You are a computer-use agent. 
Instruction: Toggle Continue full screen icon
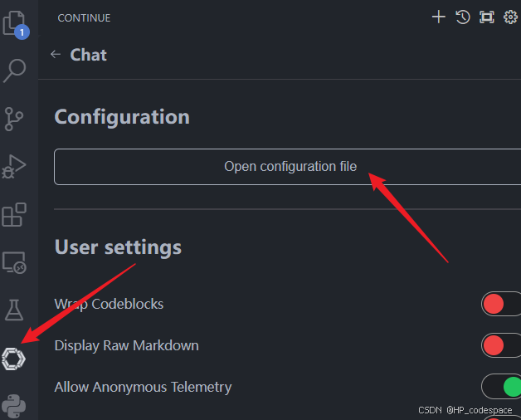pos(487,17)
